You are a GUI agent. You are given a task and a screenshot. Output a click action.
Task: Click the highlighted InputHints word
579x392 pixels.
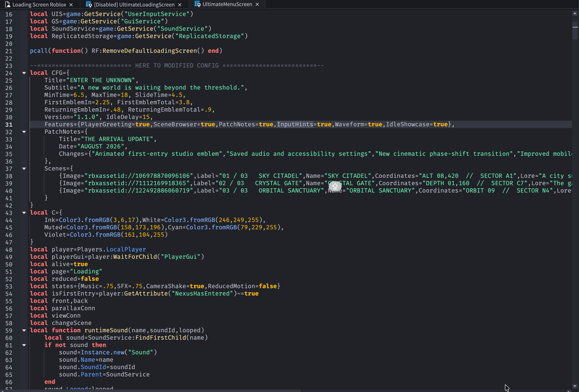click(x=295, y=124)
